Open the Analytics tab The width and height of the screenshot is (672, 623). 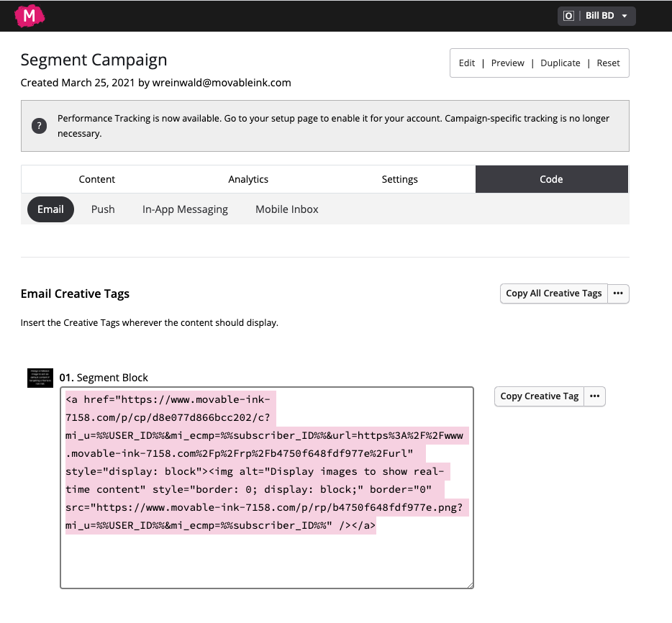click(248, 179)
